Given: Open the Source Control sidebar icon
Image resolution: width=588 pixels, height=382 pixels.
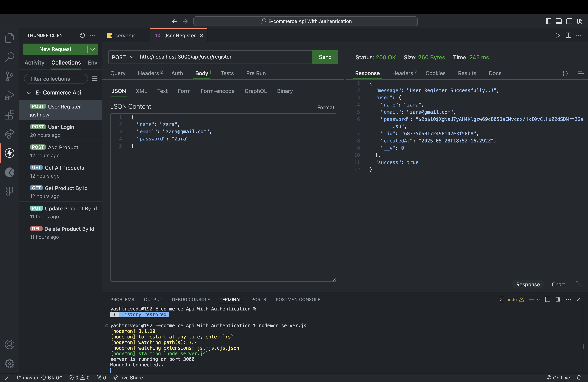Looking at the screenshot, I should [9, 76].
